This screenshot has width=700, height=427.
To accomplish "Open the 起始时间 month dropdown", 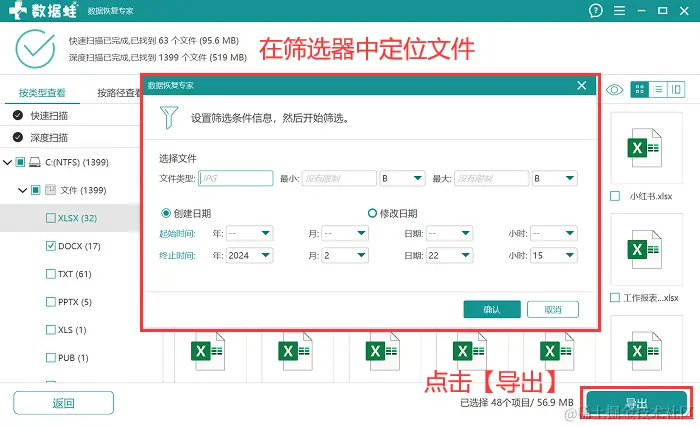I will coord(345,233).
